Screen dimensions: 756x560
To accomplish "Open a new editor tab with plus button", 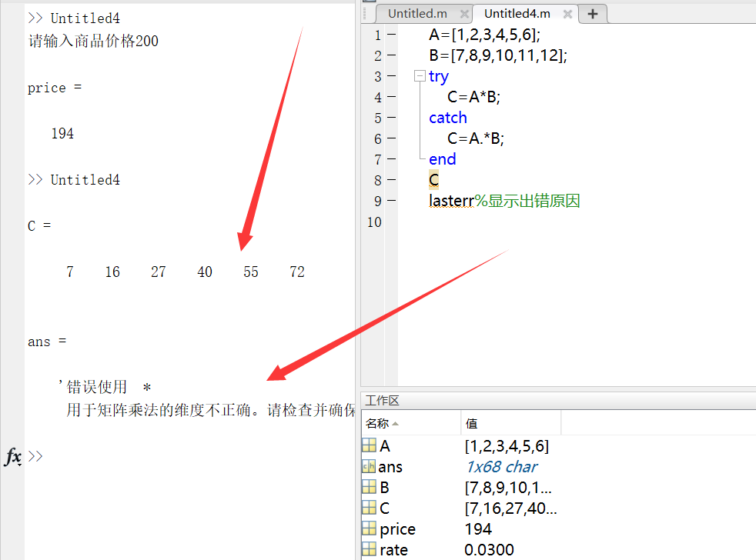I will (x=593, y=14).
